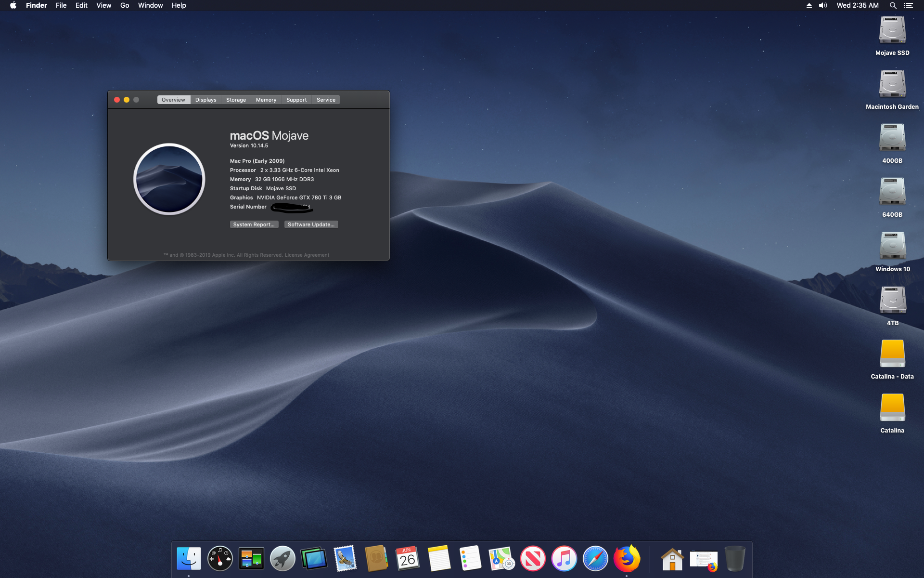Viewport: 924px width, 578px height.
Task: Switch to the Storage tab
Action: [236, 100]
